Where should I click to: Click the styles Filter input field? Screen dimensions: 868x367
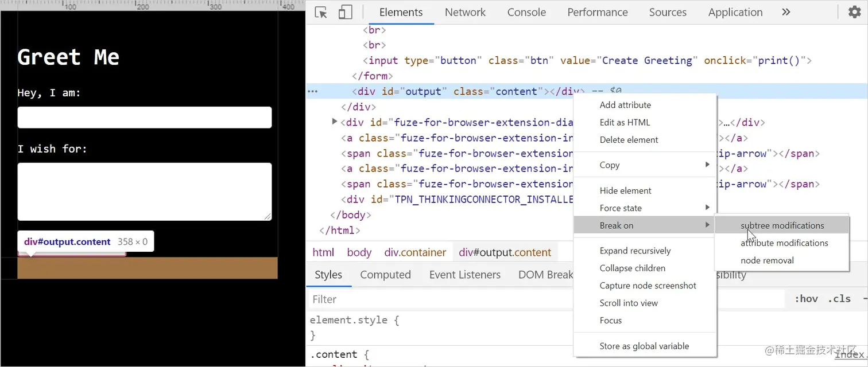coord(402,299)
